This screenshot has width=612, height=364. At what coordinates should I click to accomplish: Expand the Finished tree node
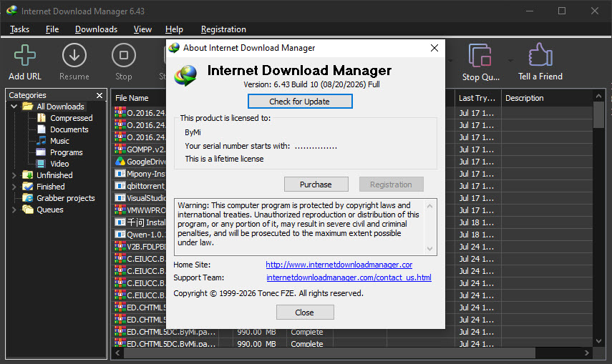tap(14, 187)
